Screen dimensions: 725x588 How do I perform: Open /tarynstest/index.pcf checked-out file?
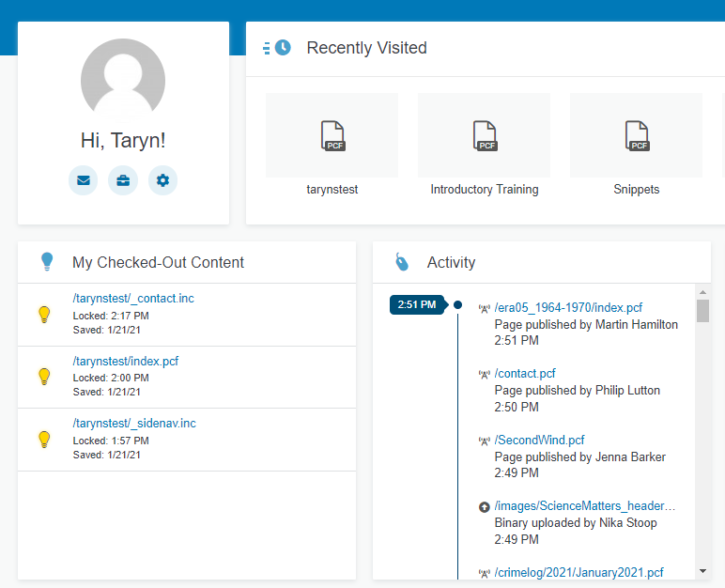tap(125, 361)
